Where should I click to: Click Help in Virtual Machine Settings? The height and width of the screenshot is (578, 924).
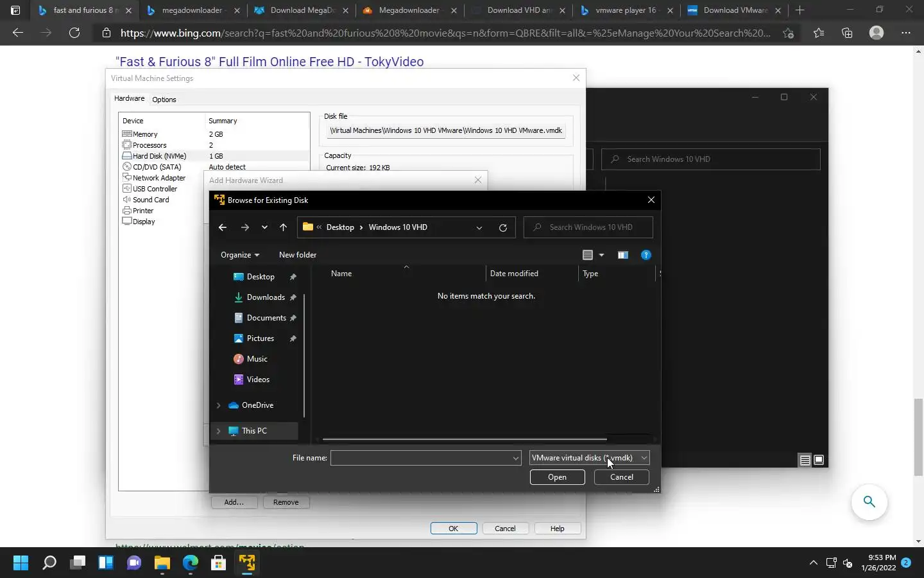558,529
